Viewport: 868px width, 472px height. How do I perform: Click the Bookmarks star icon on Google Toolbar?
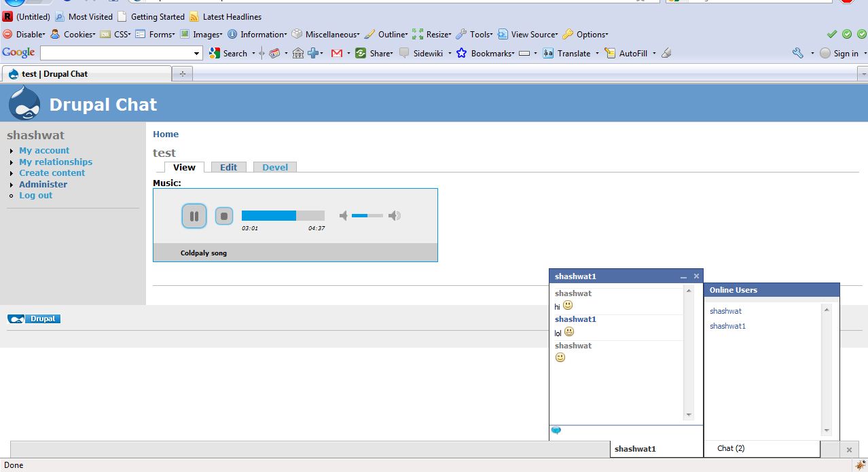pyautogui.click(x=461, y=53)
